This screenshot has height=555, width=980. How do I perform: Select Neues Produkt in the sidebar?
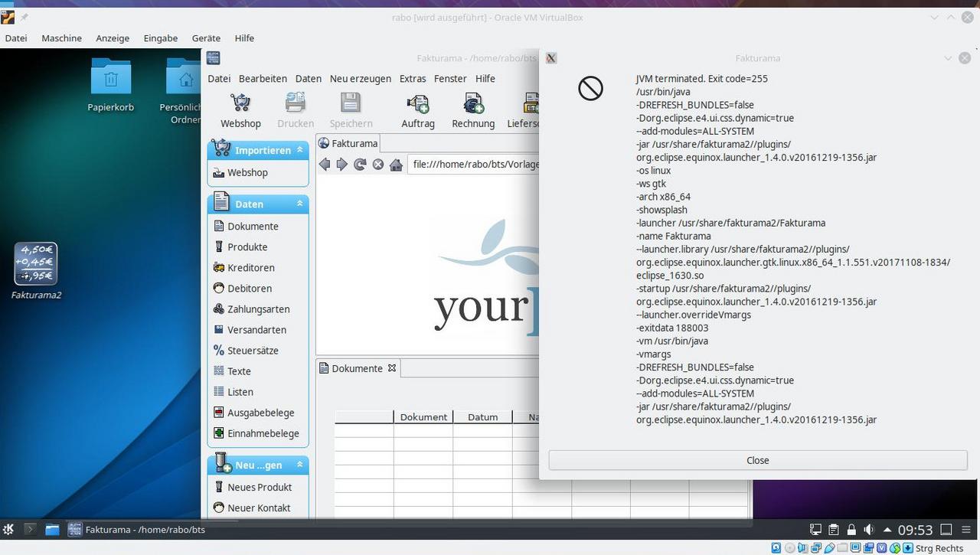[x=260, y=487]
